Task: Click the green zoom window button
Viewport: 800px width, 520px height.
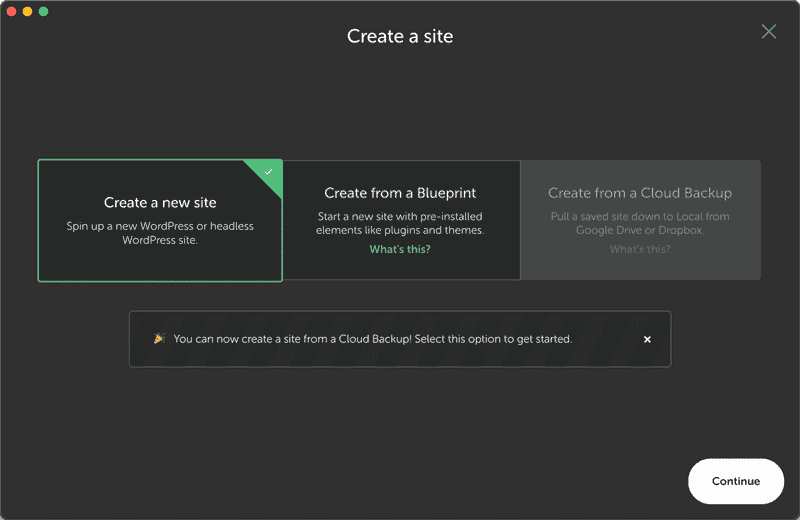Action: point(43,11)
